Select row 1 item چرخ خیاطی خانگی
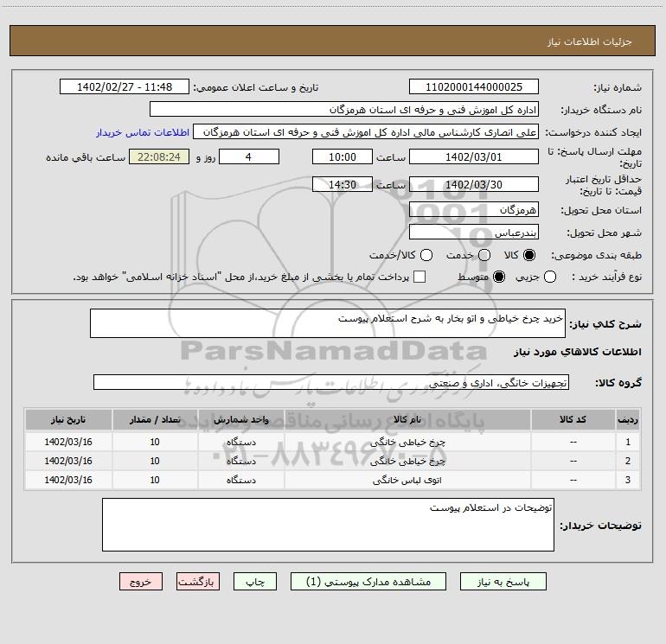The image size is (666, 644). 407,442
